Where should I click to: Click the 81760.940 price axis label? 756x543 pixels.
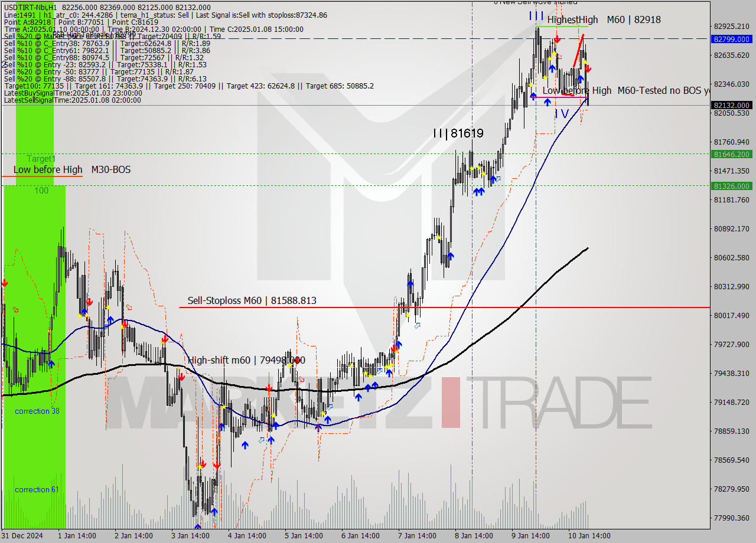[732, 142]
